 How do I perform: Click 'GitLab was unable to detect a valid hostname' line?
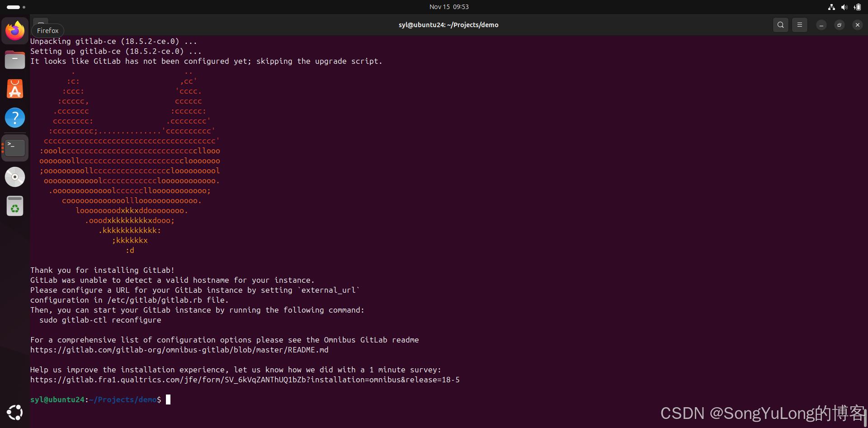click(173, 280)
